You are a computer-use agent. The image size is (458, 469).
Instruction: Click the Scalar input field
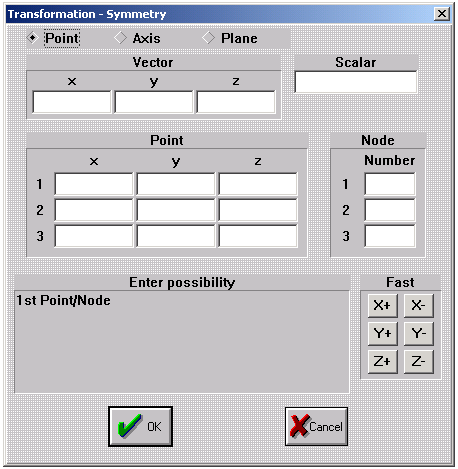356,82
